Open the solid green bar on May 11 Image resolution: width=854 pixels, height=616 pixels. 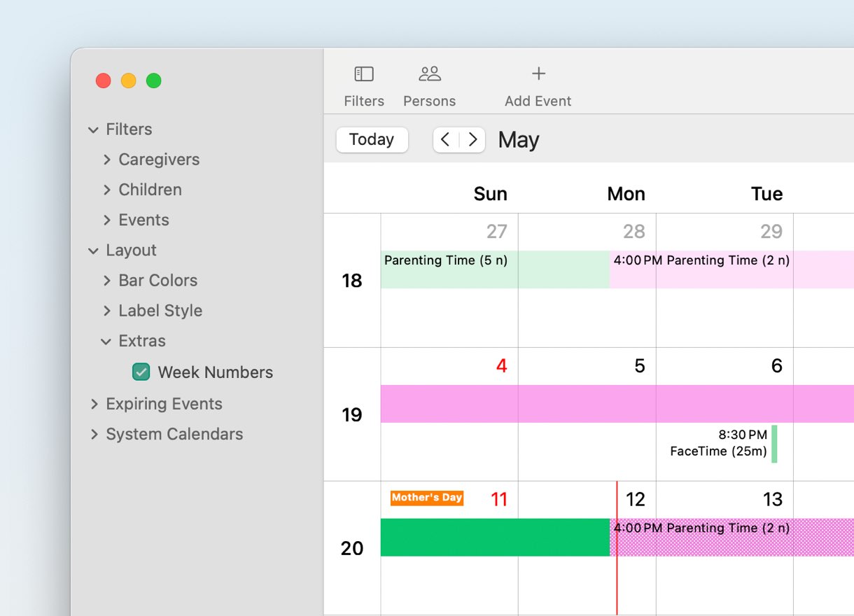pyautogui.click(x=495, y=538)
